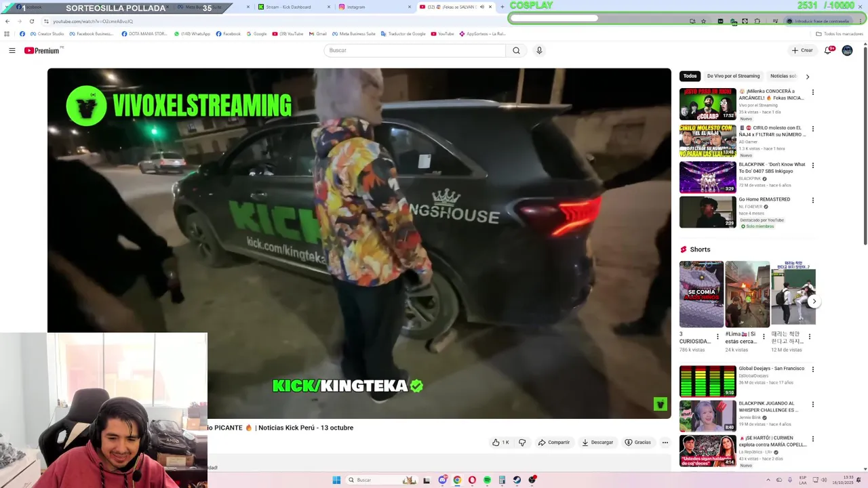This screenshot has width=868, height=488.
Task: Click the Compartir share button
Action: tap(554, 443)
